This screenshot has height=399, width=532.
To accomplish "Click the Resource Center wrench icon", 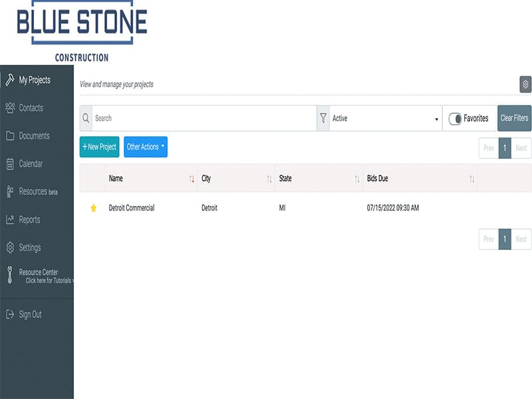I will point(10,275).
